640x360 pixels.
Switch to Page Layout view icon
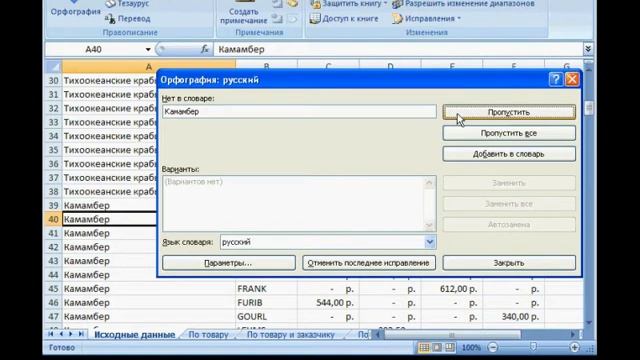[437, 347]
